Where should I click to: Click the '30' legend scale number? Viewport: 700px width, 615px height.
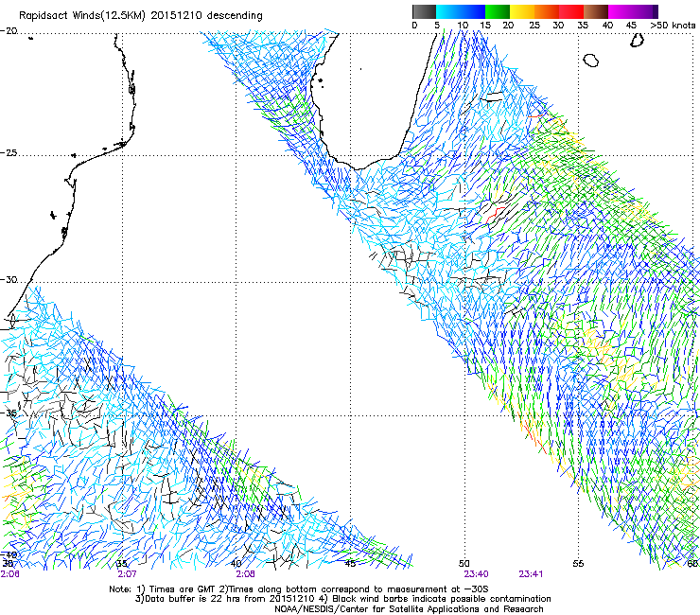pyautogui.click(x=558, y=26)
